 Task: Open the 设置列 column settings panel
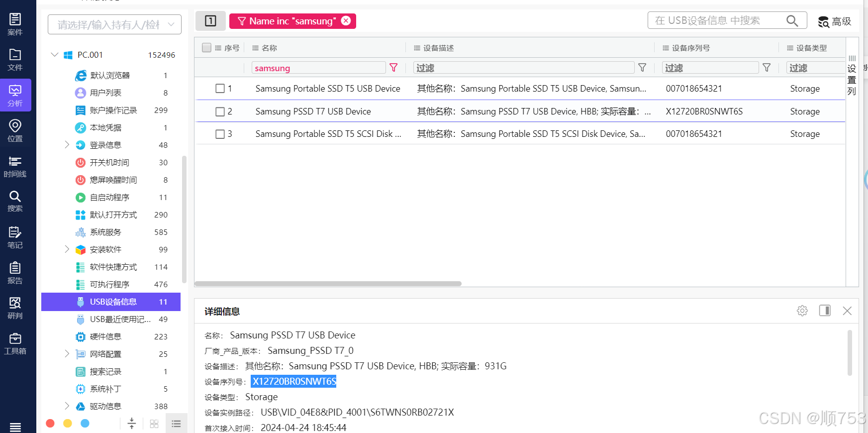point(852,75)
